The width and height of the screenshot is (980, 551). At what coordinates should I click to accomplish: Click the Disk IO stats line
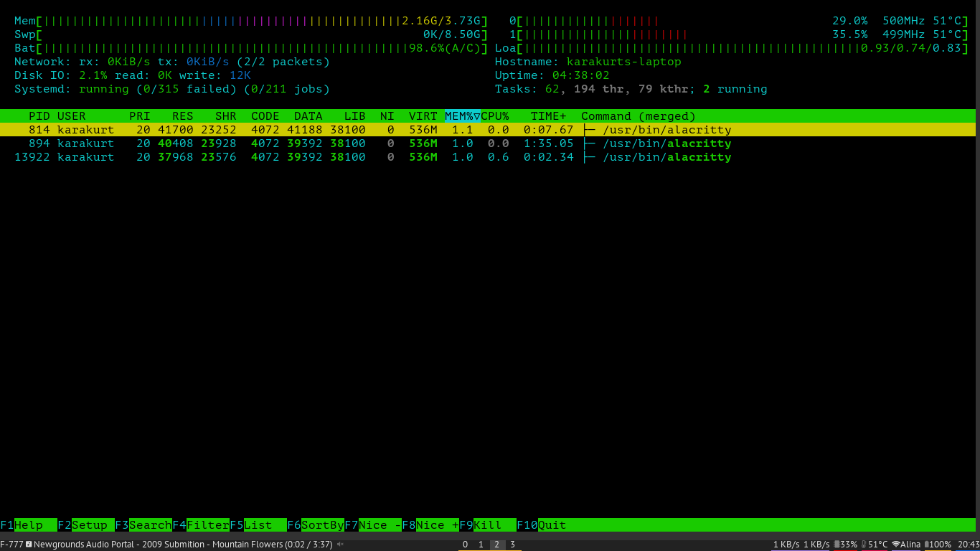pos(133,75)
